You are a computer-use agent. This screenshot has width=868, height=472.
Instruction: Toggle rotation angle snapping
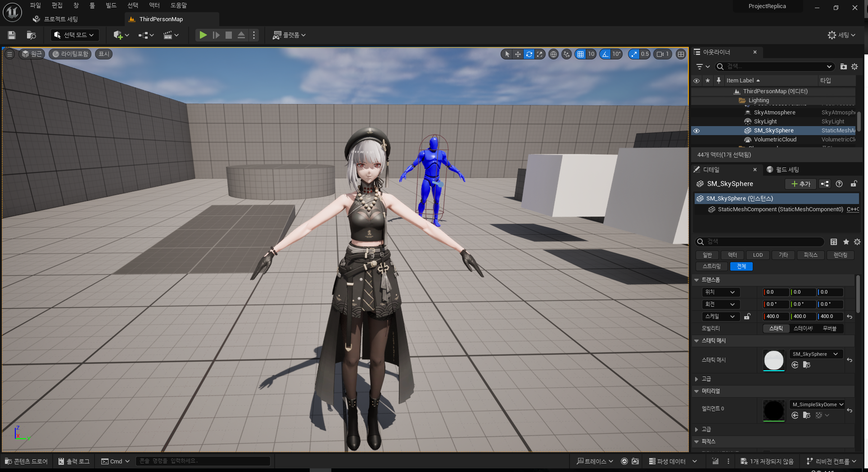(605, 54)
